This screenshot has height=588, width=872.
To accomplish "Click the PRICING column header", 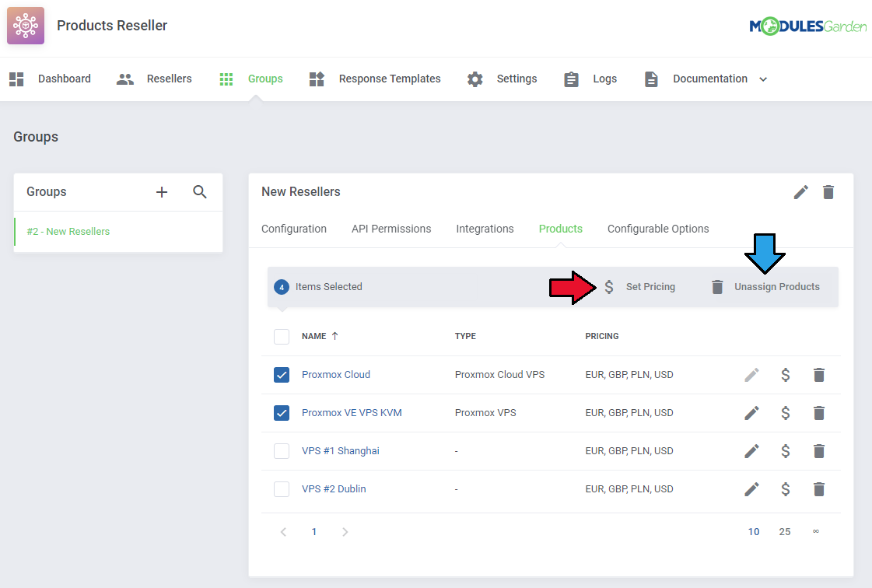I will point(602,336).
